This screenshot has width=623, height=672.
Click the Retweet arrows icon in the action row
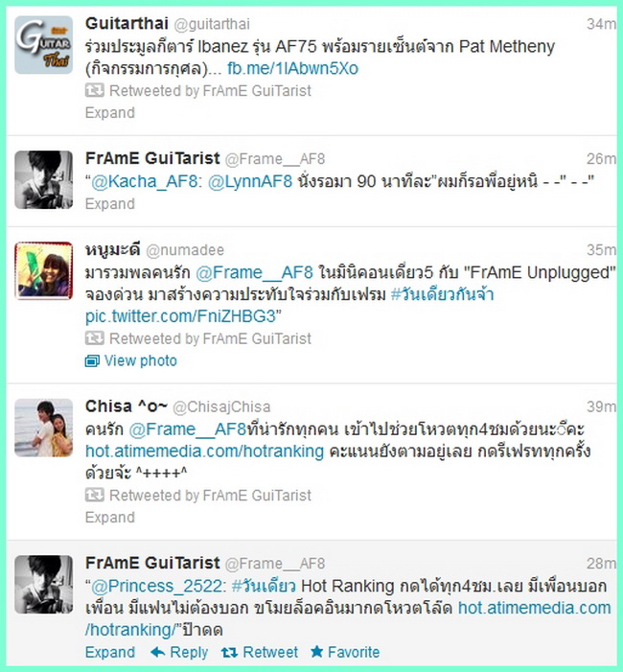coord(229,653)
